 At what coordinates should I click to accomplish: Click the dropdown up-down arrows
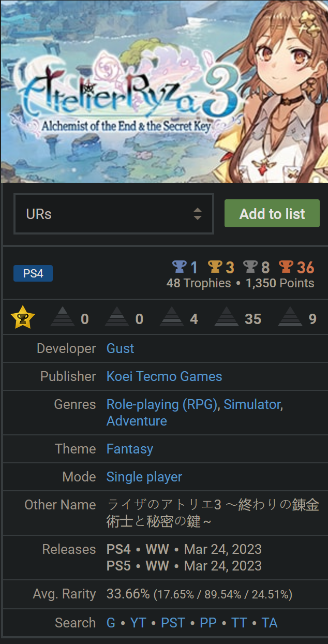click(197, 214)
